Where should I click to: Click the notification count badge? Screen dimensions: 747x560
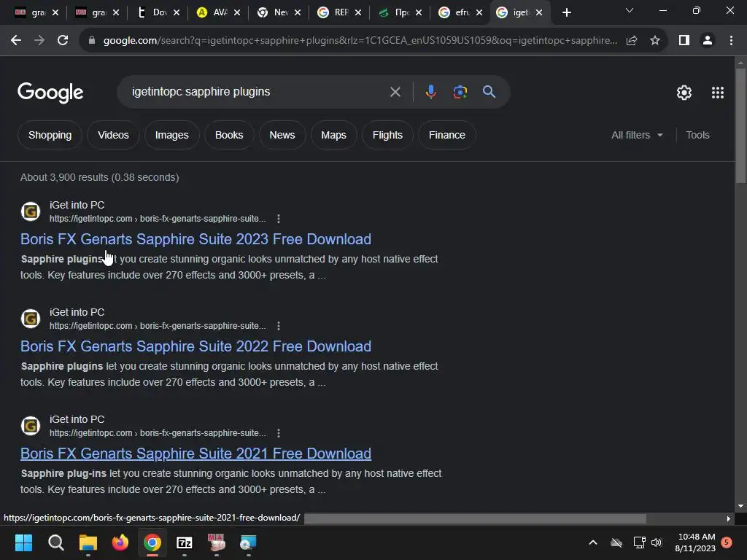point(727,542)
